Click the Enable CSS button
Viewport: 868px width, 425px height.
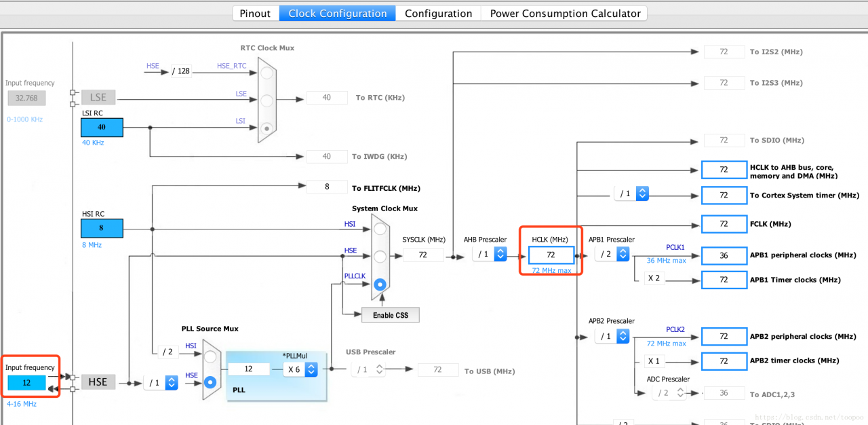tap(391, 315)
